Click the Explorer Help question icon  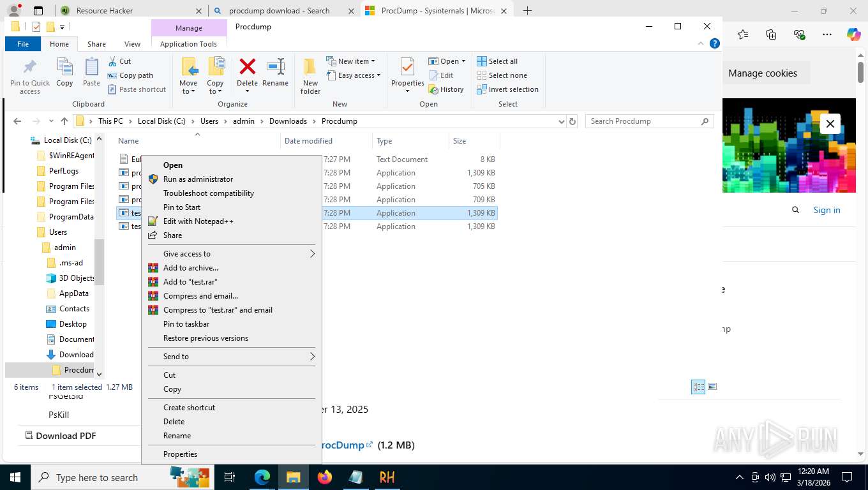(x=715, y=43)
